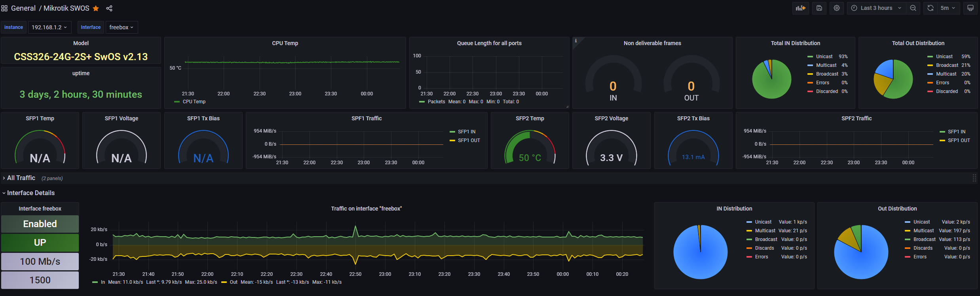Viewport: 980px width, 296px height.
Task: Open the 5m refresh interval dropdown
Action: point(948,8)
